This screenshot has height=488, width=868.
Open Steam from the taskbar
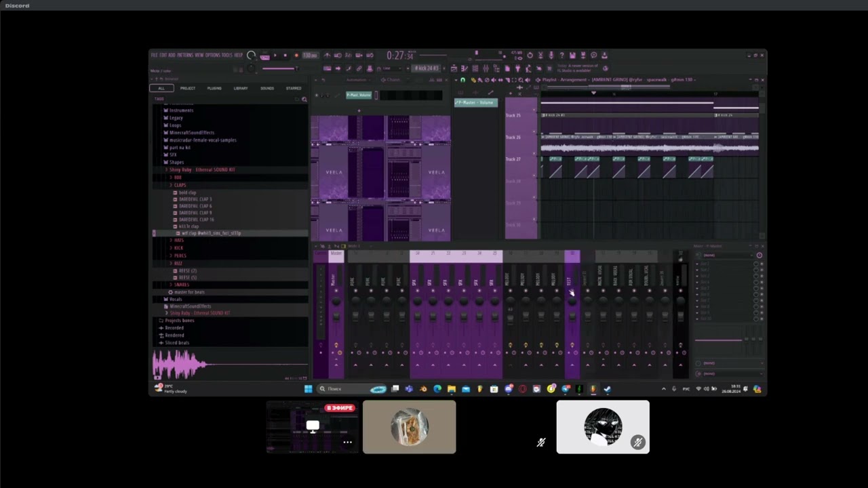tap(607, 389)
